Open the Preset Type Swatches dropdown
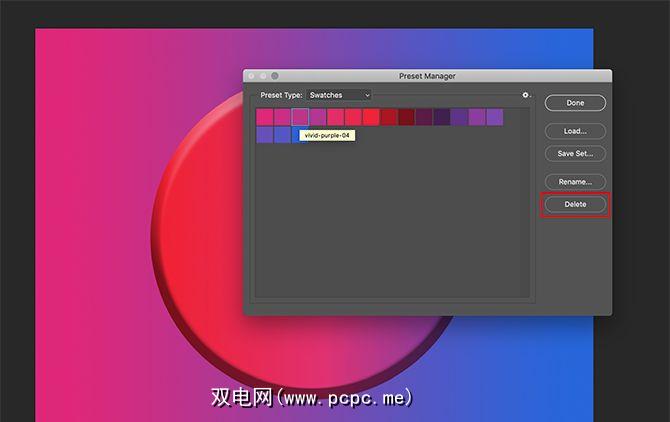 pyautogui.click(x=339, y=95)
